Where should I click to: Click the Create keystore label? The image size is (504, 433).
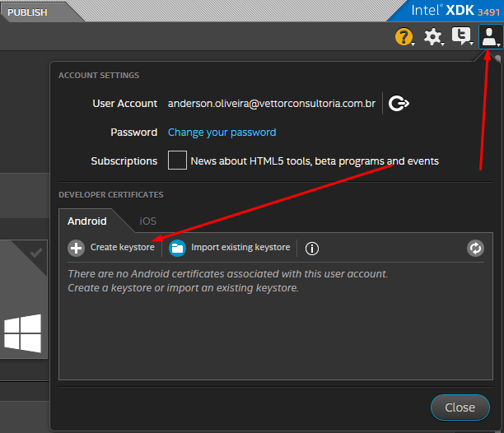[x=123, y=247]
